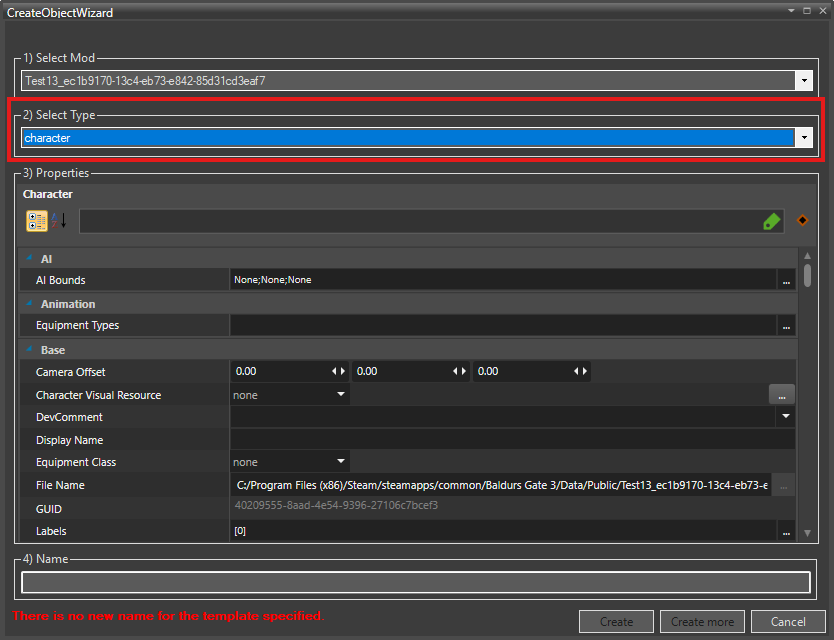The width and height of the screenshot is (834, 640).
Task: Browse for Character Visual Resource
Action: click(x=782, y=395)
